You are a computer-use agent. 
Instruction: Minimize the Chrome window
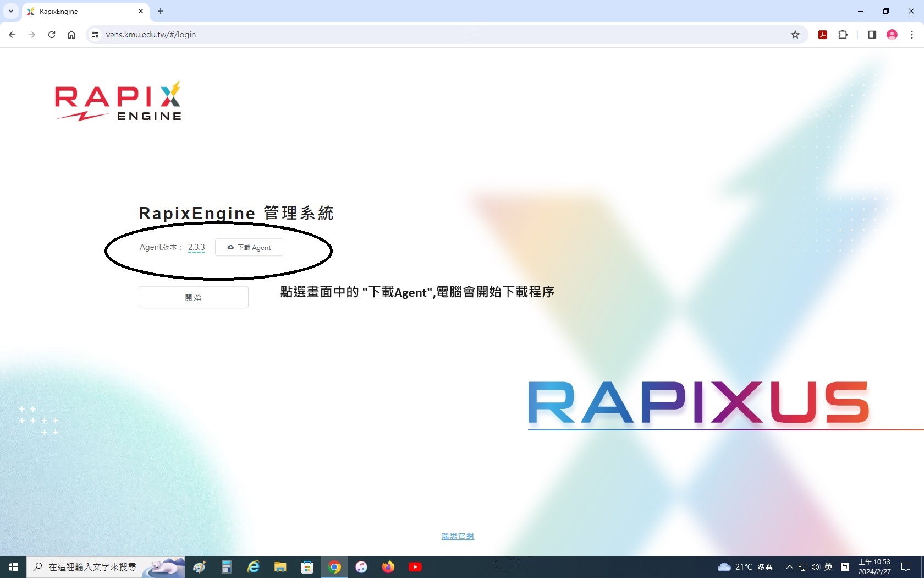[861, 11]
